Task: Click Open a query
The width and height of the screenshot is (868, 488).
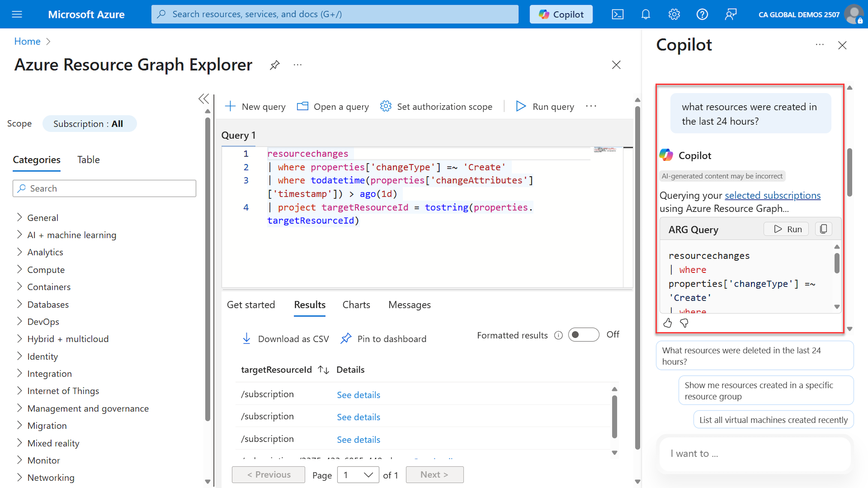Action: click(333, 107)
